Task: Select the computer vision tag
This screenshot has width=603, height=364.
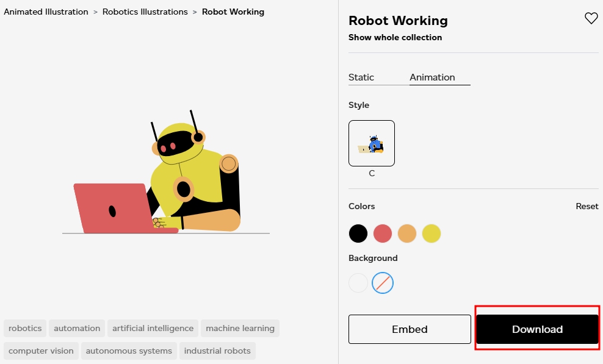Action: [x=41, y=351]
